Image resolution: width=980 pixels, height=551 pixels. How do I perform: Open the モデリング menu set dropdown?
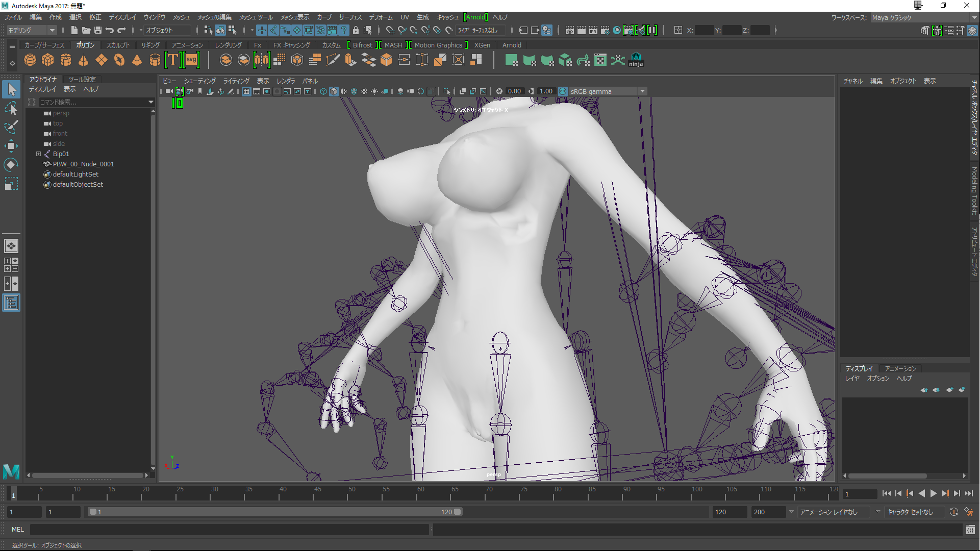(31, 30)
